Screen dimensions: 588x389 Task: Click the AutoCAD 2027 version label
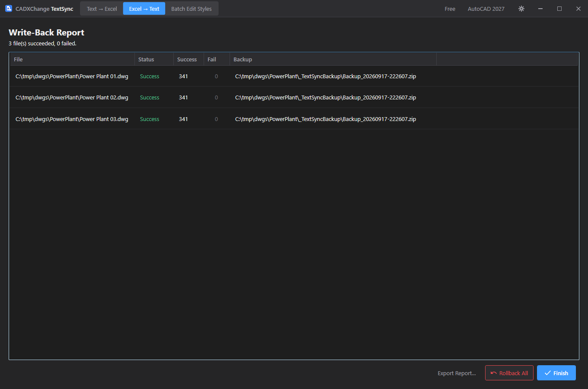click(486, 9)
